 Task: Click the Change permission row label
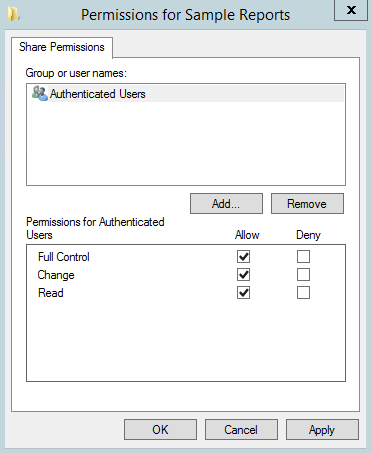56,275
